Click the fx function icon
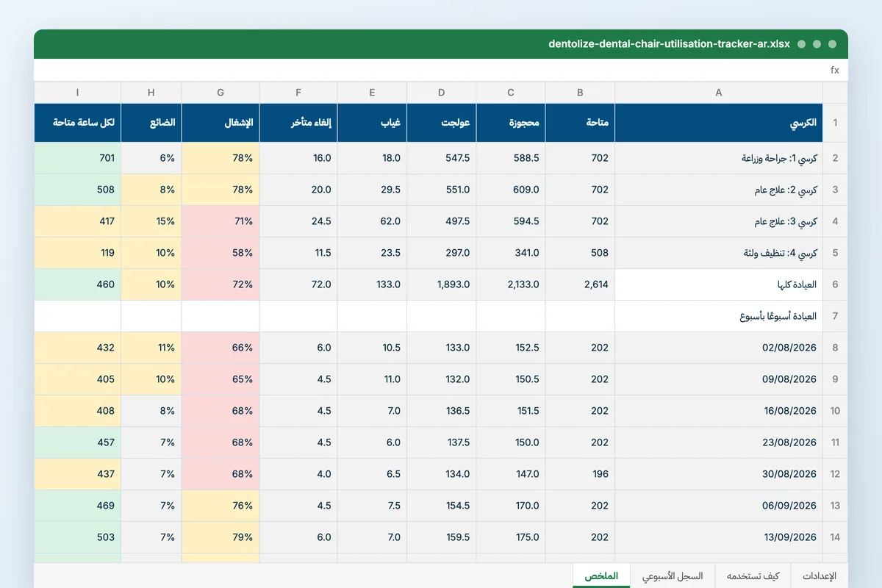Viewport: 882px width, 588px height. [835, 71]
